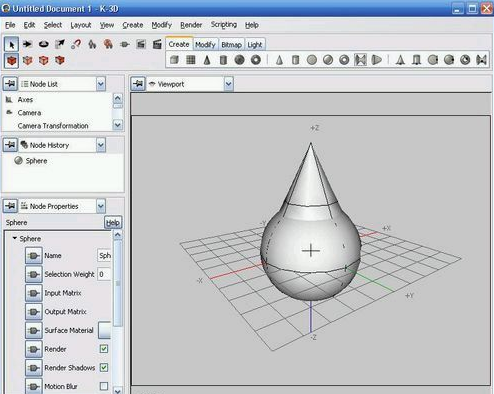494x394 pixels.
Task: Click the Selection Weight value field
Action: (104, 274)
